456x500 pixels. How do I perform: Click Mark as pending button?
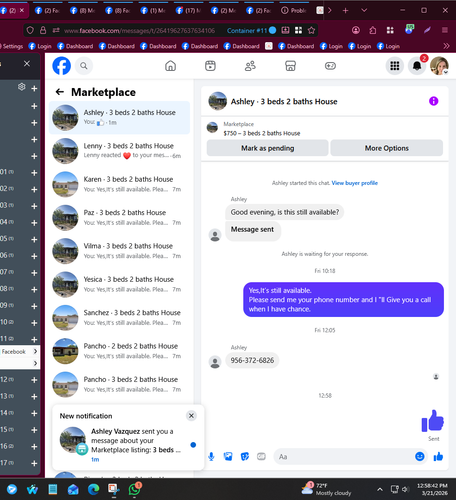pos(267,148)
